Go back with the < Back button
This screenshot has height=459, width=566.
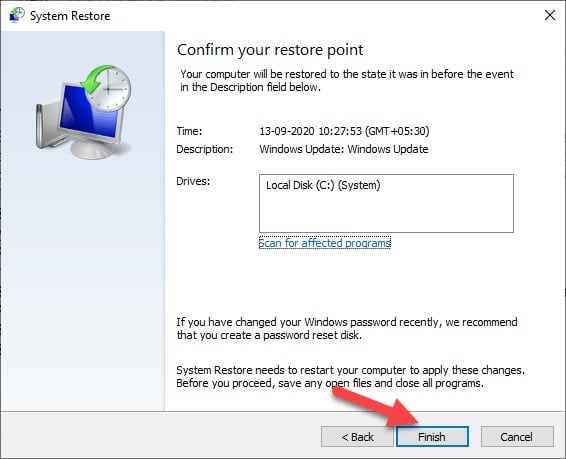click(x=357, y=437)
